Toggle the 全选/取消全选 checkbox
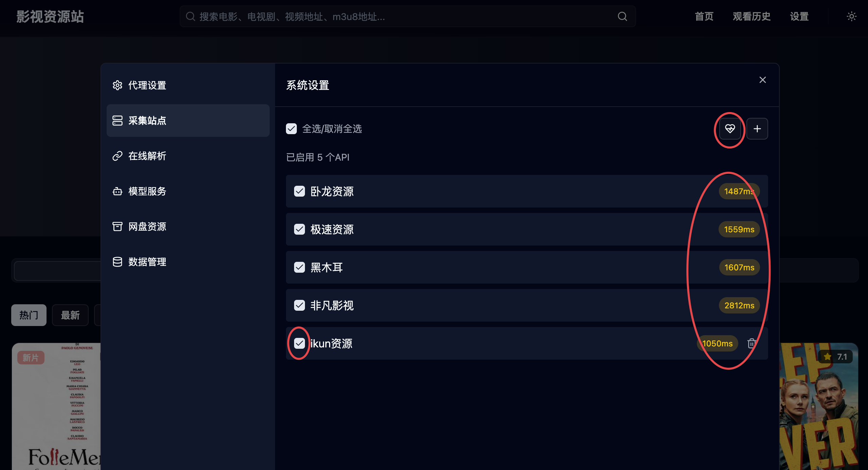 click(x=291, y=129)
